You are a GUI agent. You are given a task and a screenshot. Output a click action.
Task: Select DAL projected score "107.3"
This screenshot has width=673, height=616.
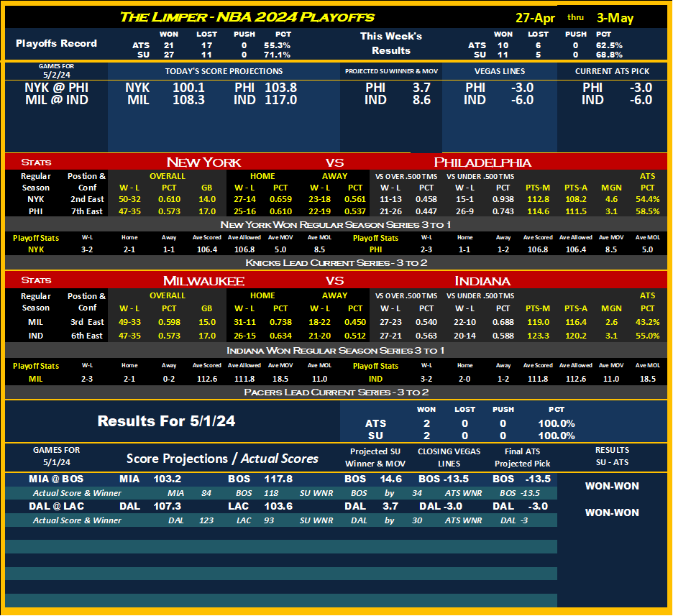coord(168,507)
